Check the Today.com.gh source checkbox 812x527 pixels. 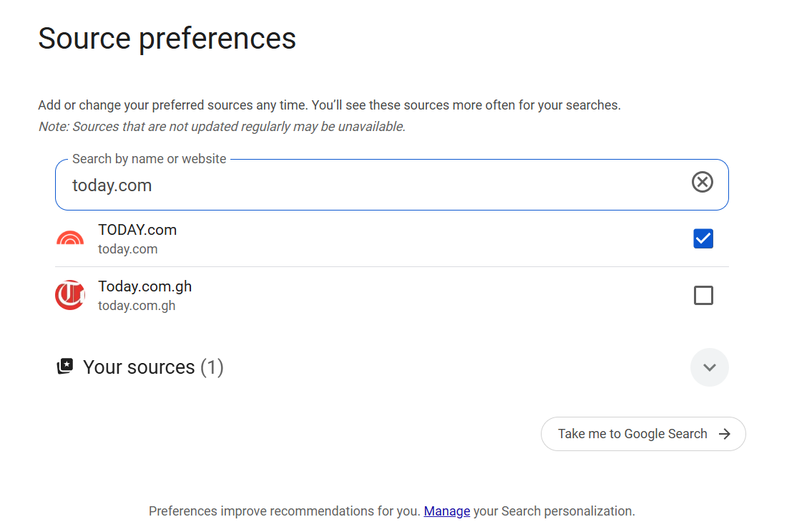point(703,295)
